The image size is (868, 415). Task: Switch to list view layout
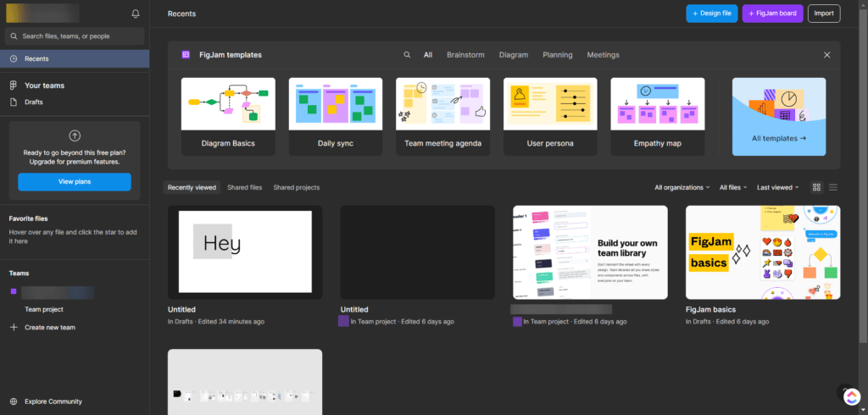833,187
